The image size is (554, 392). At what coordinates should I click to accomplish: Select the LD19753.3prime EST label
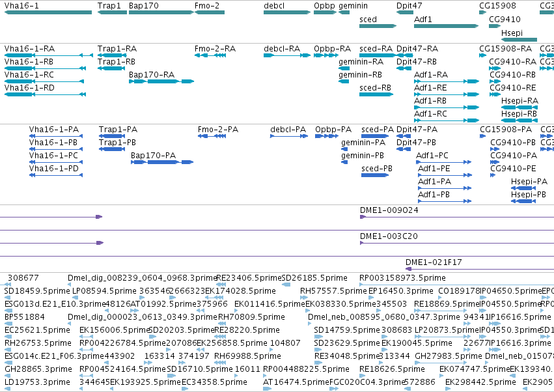[37, 382]
